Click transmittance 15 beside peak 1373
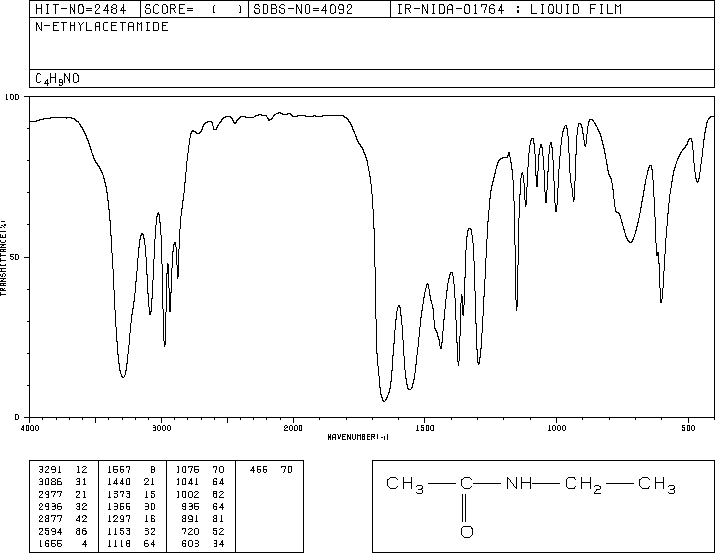The image size is (715, 553). coord(150,494)
